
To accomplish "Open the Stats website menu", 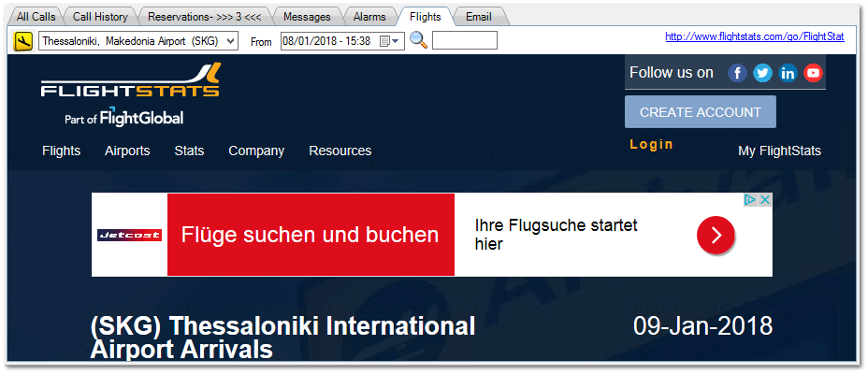I will (189, 151).
